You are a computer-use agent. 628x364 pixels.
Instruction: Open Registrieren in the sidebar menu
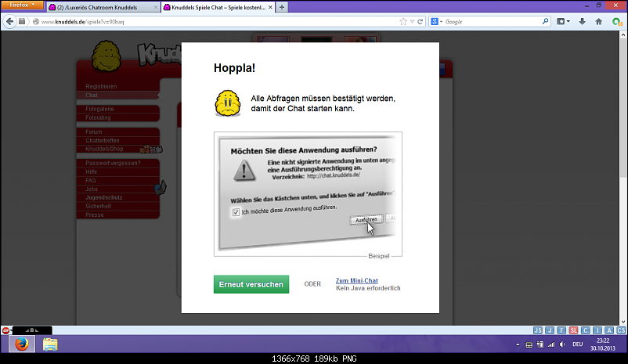[x=101, y=86]
